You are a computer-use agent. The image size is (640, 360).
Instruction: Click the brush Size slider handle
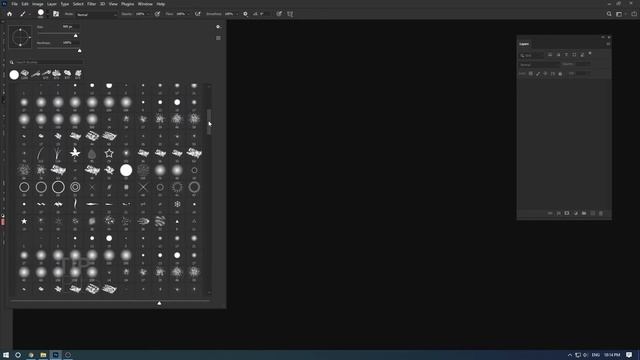click(76, 36)
